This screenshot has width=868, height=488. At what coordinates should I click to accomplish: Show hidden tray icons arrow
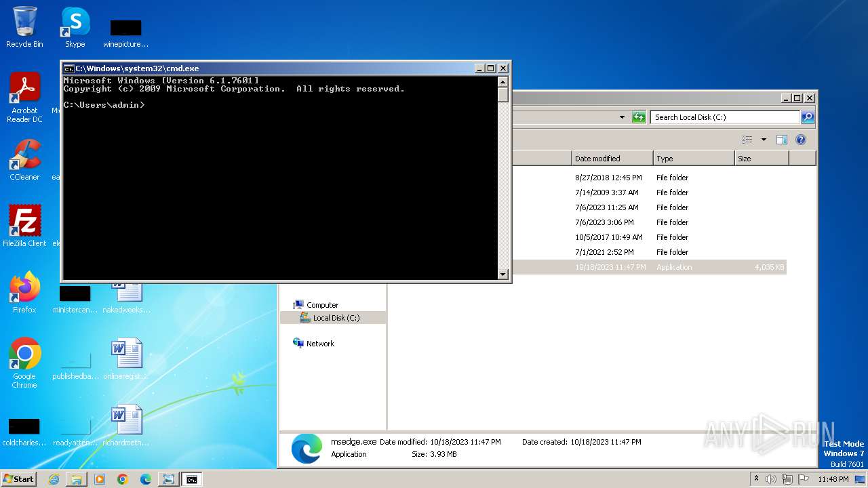click(756, 479)
